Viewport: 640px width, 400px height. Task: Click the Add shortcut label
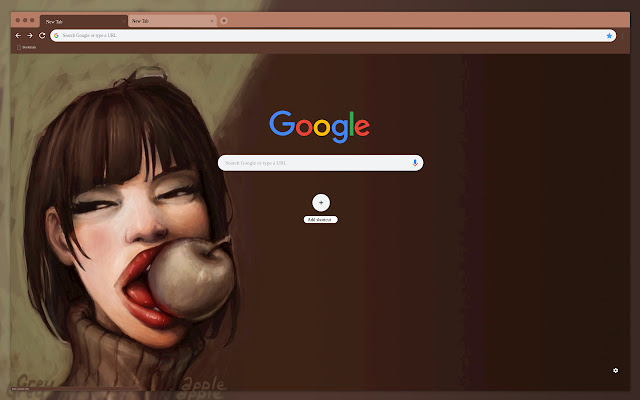coord(320,220)
